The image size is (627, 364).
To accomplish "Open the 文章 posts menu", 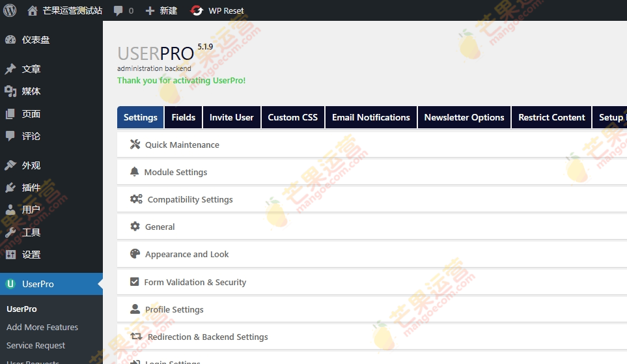I will click(51, 69).
